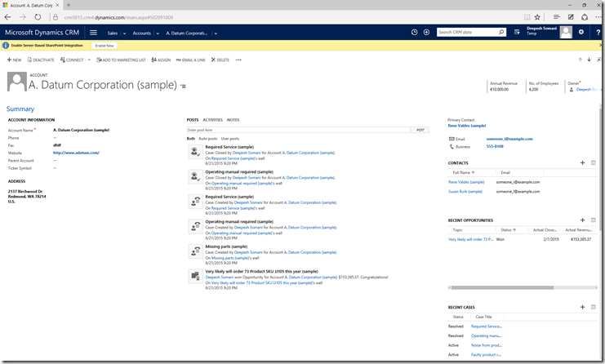Expand the Accounts navigation dropdown
This screenshot has height=364, width=605.
coord(158,33)
